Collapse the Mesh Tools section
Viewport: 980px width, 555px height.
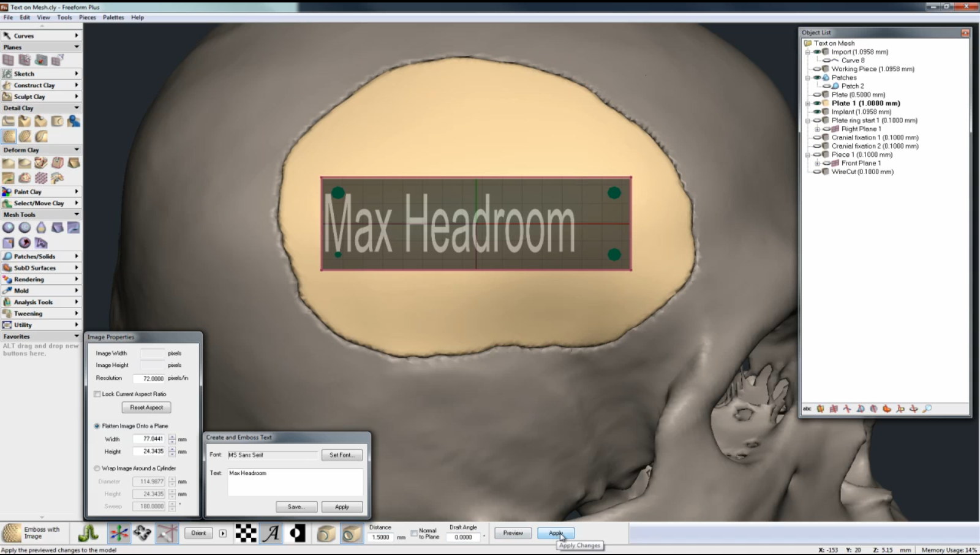tap(77, 214)
